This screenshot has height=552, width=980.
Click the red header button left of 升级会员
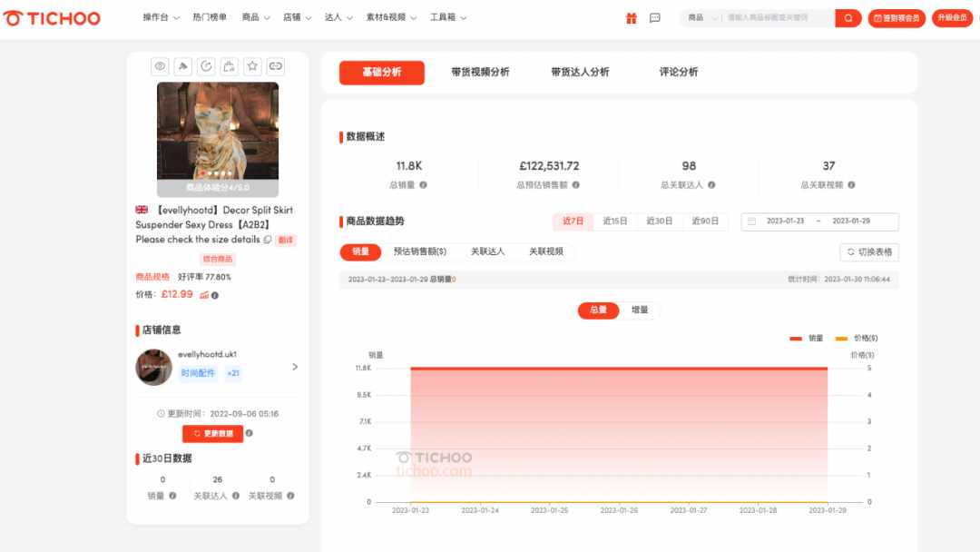pos(897,18)
